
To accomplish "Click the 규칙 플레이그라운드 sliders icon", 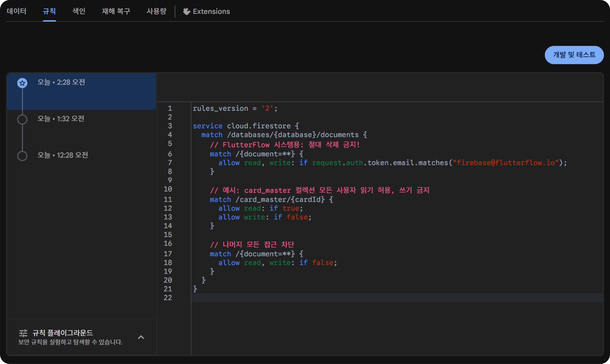I will pos(23,333).
